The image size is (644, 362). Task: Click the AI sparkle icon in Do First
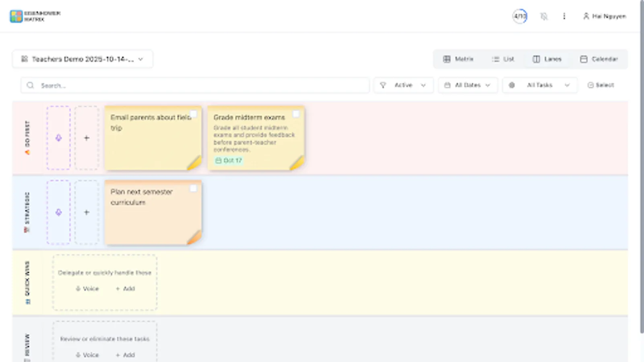click(x=59, y=138)
